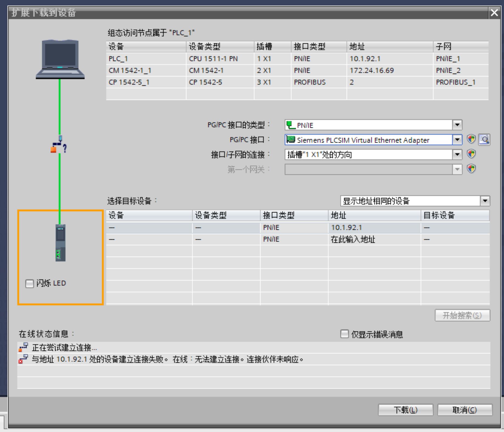504x432 pixels.
Task: Close the 扩展下载到设备 dialog
Action: (x=494, y=13)
